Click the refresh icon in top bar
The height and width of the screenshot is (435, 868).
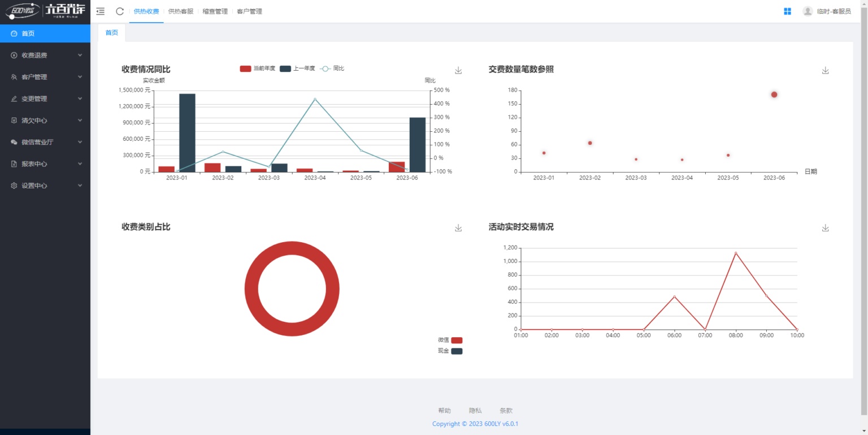[x=120, y=11]
